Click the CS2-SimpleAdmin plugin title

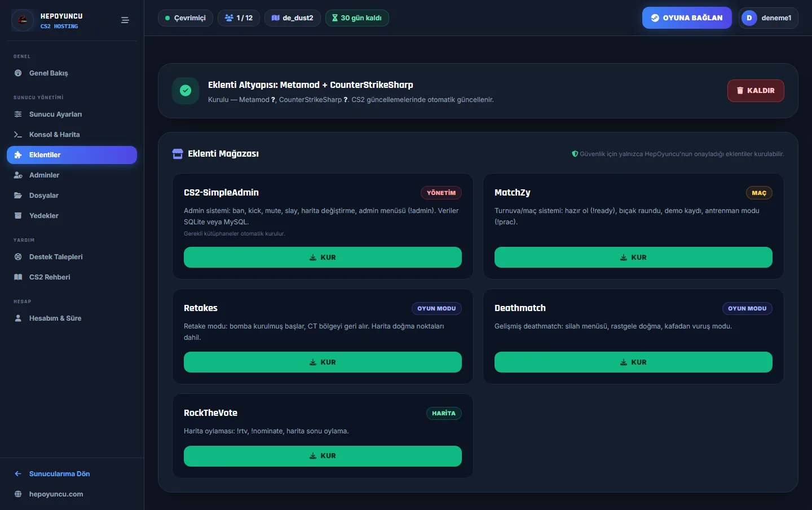point(221,193)
